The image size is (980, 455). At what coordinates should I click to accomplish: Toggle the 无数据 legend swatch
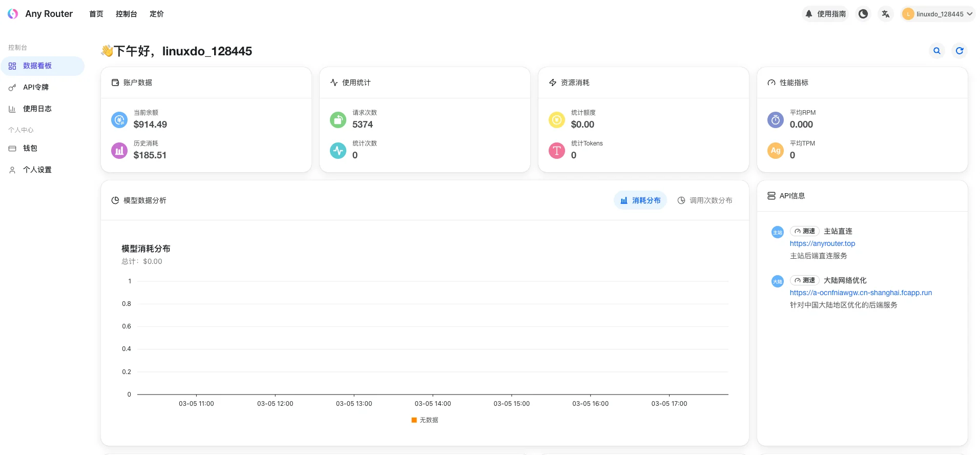coord(414,420)
